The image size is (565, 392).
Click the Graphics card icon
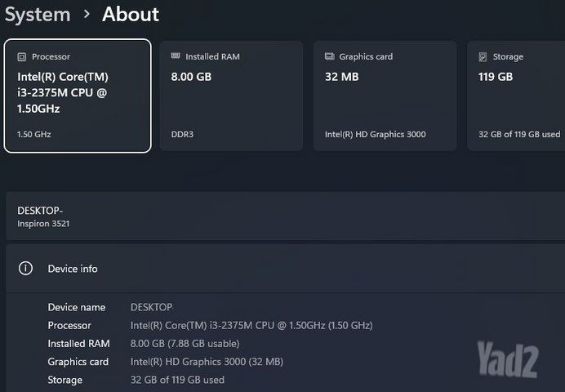329,56
